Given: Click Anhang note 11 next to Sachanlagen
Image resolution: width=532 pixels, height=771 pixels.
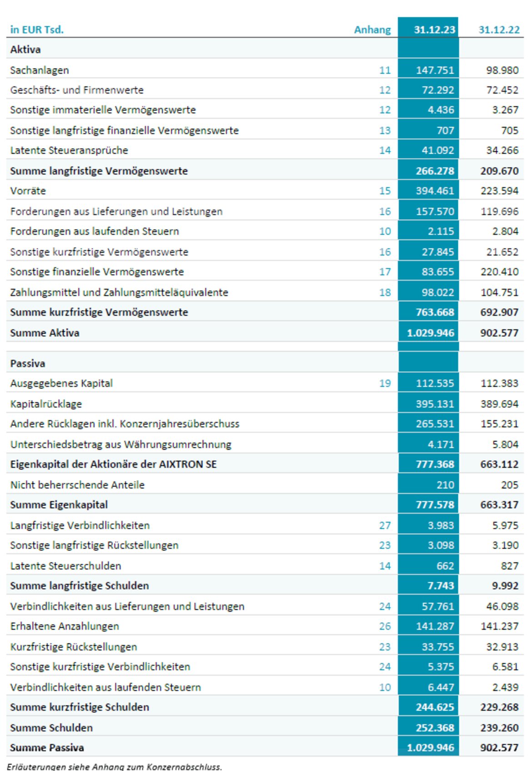Looking at the screenshot, I should pyautogui.click(x=385, y=70).
